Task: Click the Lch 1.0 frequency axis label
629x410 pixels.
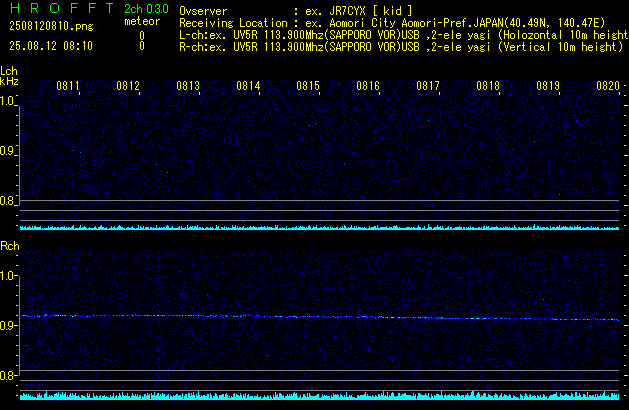Action: [x=7, y=101]
